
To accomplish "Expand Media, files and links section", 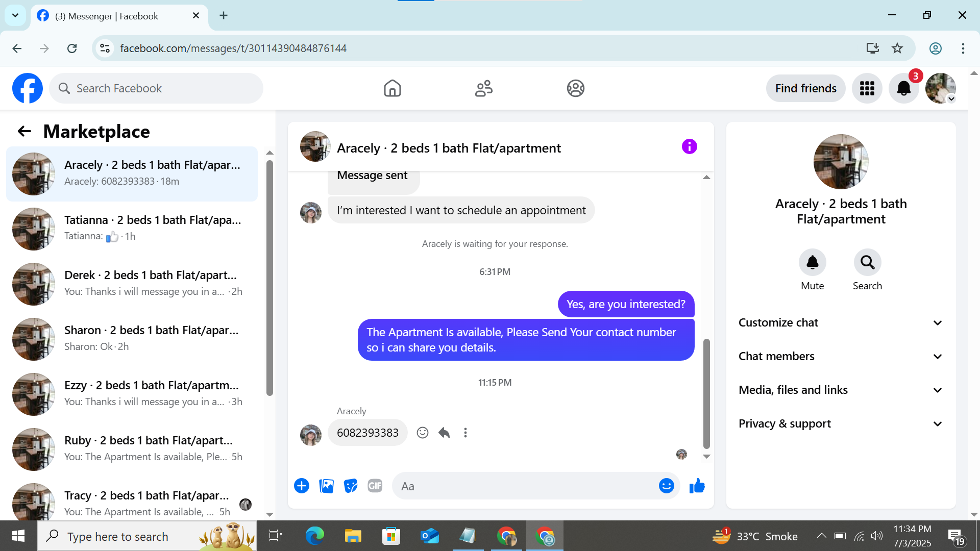I will pos(841,390).
